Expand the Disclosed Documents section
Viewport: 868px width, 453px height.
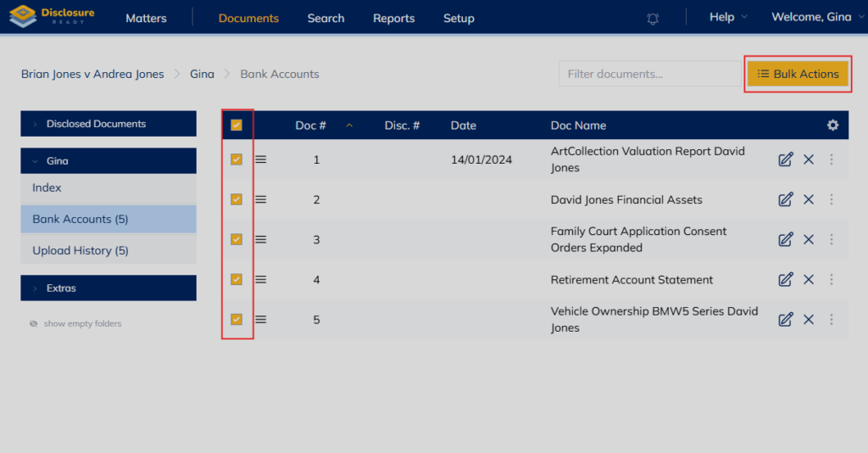[x=96, y=124]
